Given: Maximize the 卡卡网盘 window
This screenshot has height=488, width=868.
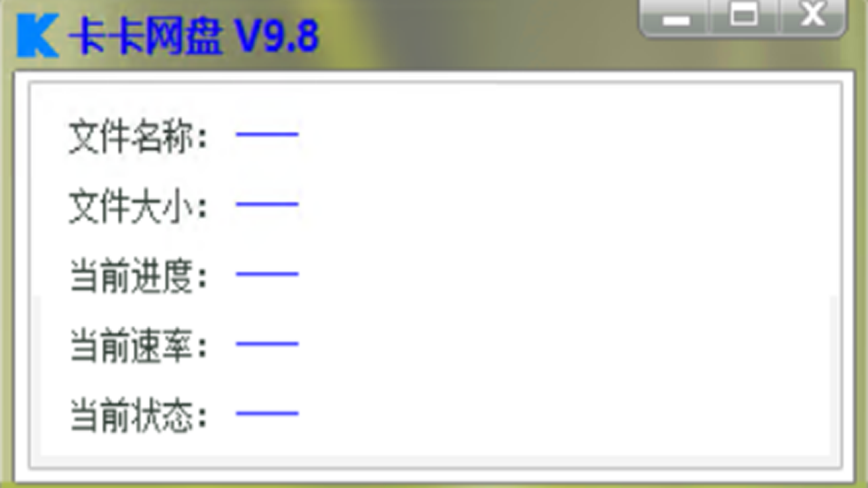Looking at the screenshot, I should pyautogui.click(x=744, y=16).
